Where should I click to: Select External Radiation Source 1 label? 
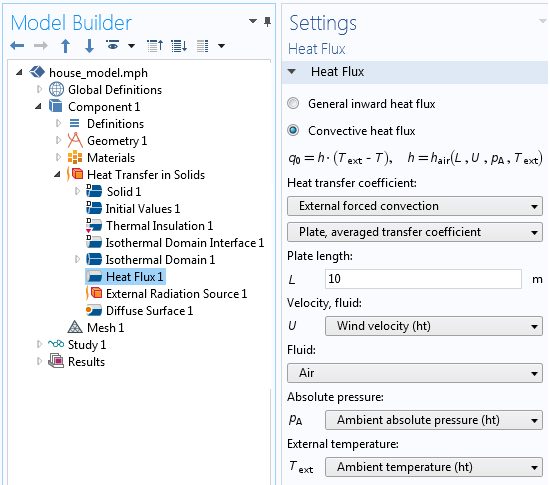[176, 294]
